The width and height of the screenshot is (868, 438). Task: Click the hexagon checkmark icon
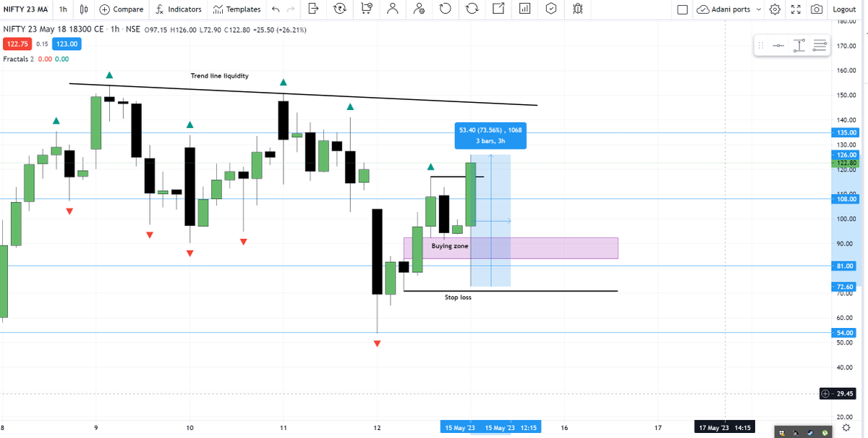551,9
